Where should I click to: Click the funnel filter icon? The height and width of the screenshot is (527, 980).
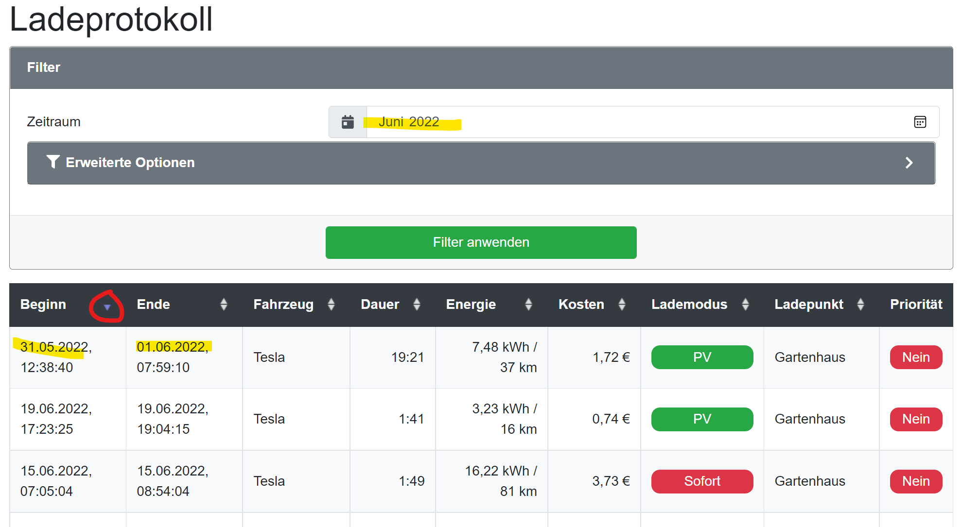(x=53, y=162)
